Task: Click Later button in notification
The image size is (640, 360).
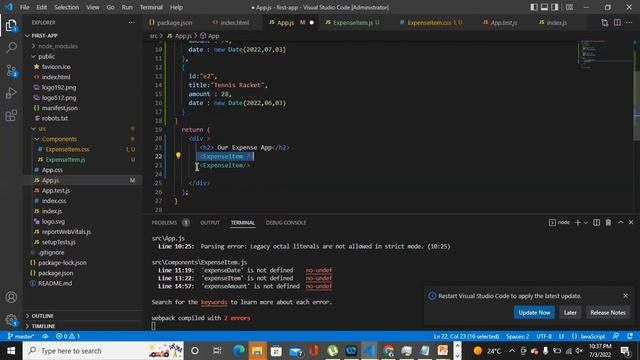Action: (570, 313)
